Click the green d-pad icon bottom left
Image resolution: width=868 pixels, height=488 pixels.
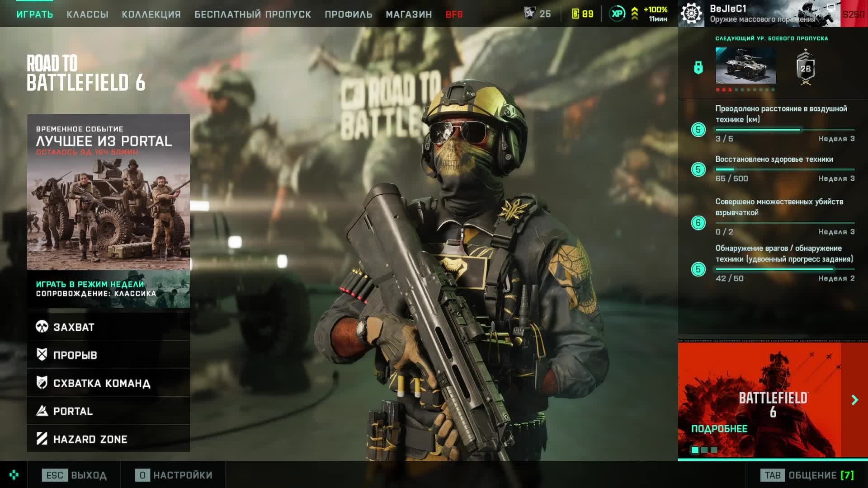14,475
